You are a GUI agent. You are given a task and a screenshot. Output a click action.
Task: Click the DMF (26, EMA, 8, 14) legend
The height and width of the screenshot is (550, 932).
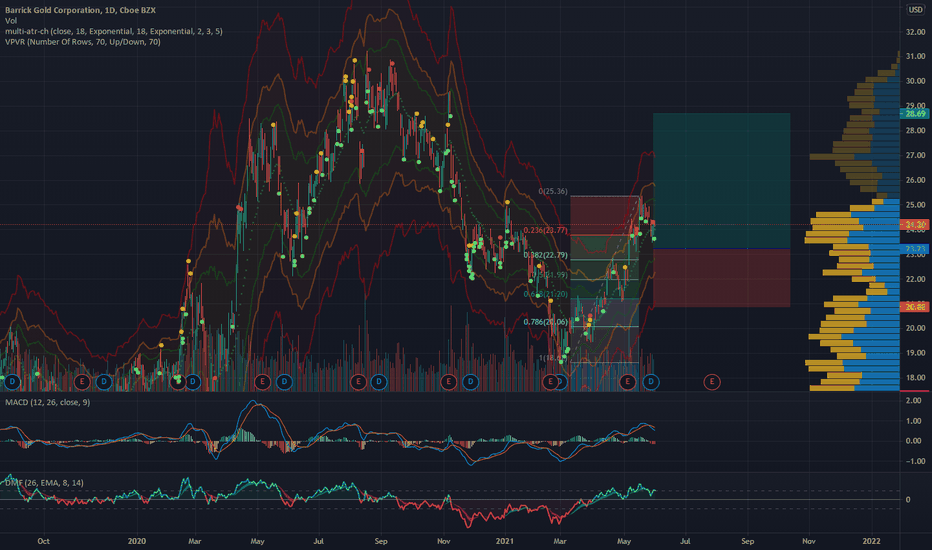click(x=44, y=483)
